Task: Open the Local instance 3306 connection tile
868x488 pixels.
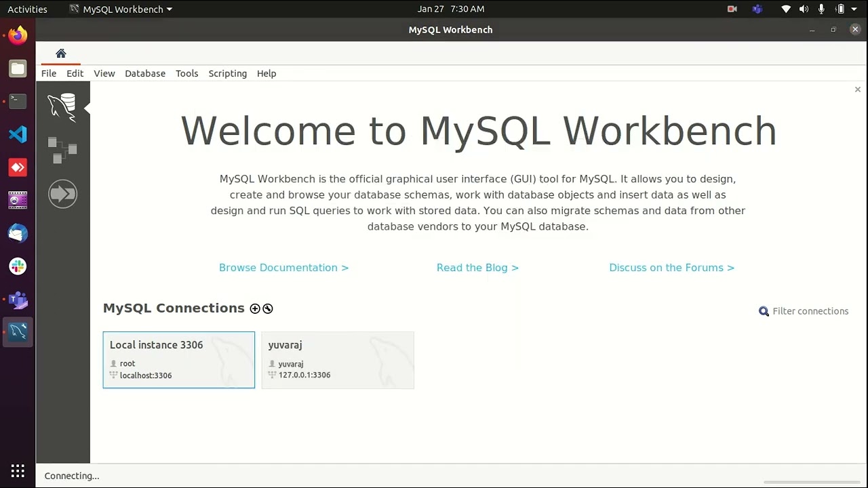Action: tap(178, 360)
